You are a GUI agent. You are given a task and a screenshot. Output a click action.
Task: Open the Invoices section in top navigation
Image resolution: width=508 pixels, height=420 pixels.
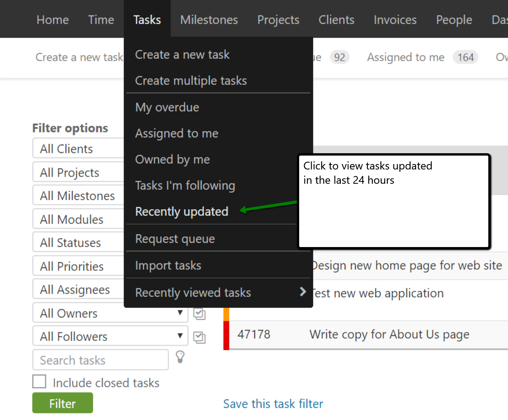(x=395, y=20)
